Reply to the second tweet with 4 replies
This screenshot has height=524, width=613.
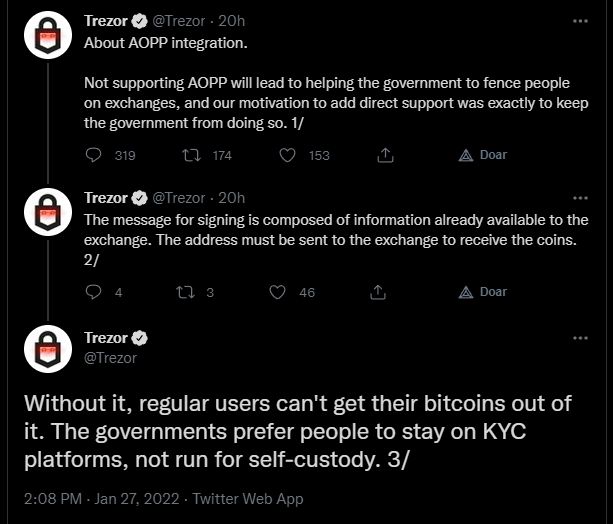pyautogui.click(x=93, y=292)
